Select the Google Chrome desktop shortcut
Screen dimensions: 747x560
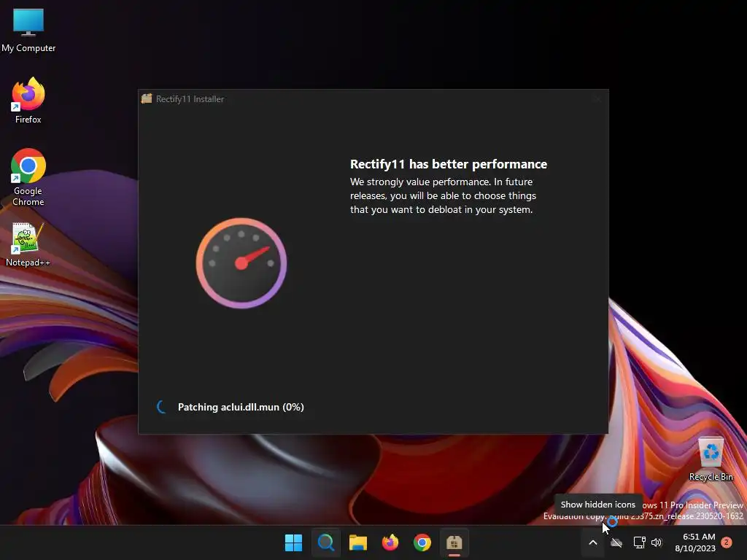(28, 177)
